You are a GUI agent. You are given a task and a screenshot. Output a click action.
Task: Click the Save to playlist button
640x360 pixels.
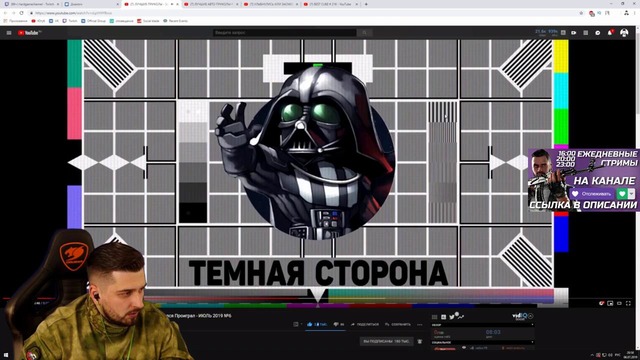(x=398, y=324)
